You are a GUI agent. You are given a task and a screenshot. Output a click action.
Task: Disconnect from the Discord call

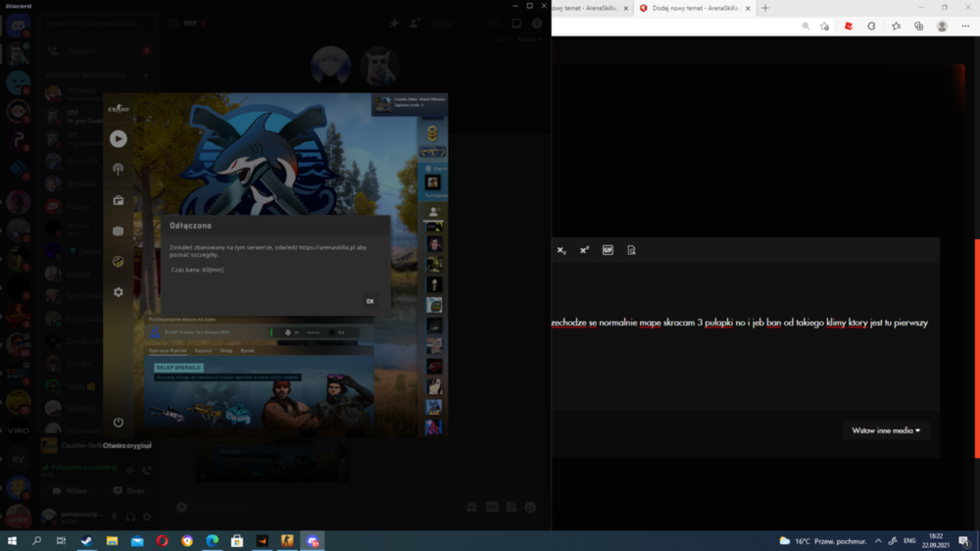(147, 470)
